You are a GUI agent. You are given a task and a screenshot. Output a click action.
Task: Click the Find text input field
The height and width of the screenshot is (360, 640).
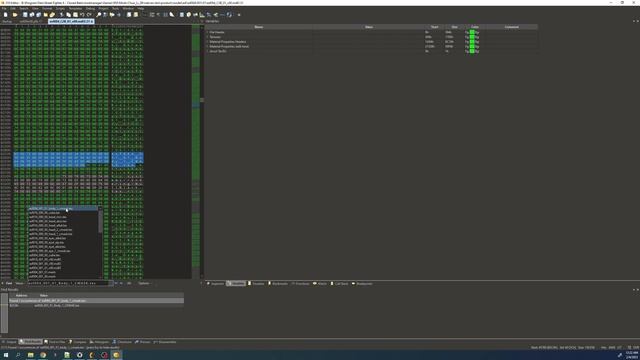pos(67,283)
